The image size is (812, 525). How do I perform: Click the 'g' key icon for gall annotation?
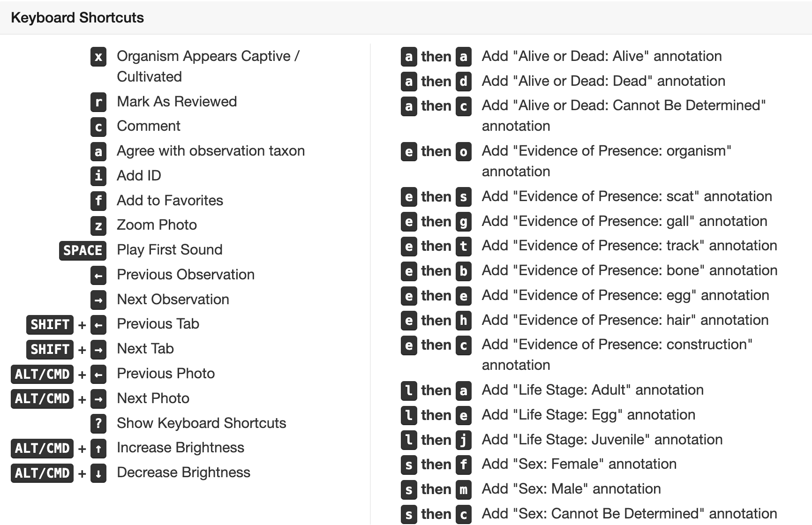point(463,222)
